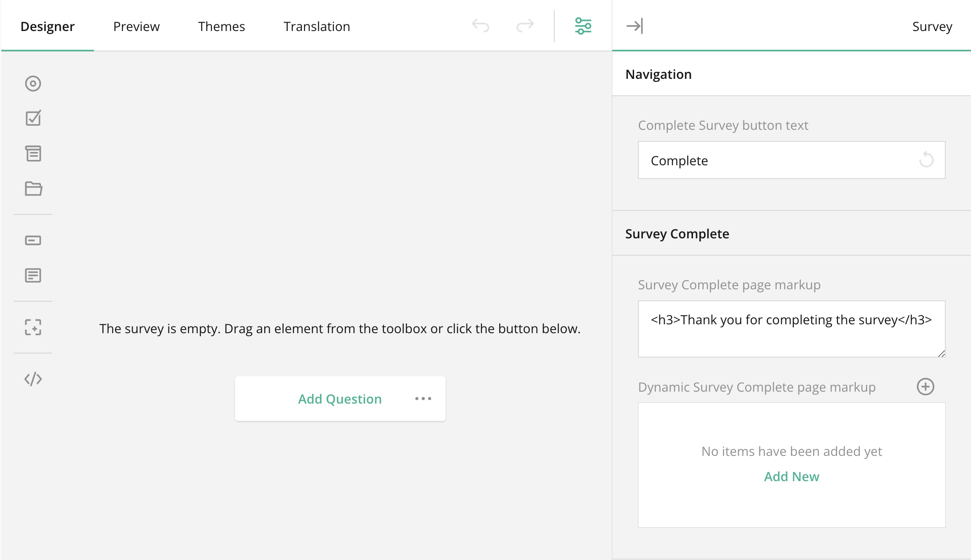Click the Add New link
Viewport: 971px width, 560px height.
(791, 477)
